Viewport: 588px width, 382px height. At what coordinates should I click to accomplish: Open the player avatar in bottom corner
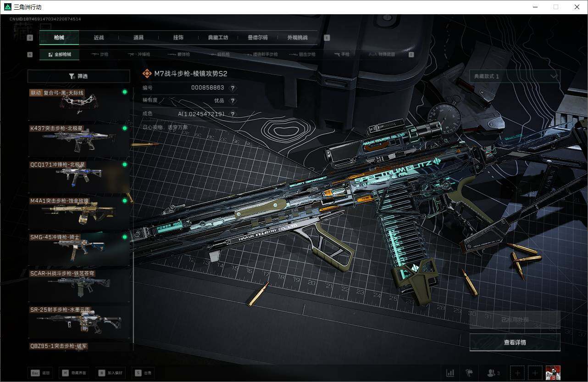(x=553, y=373)
